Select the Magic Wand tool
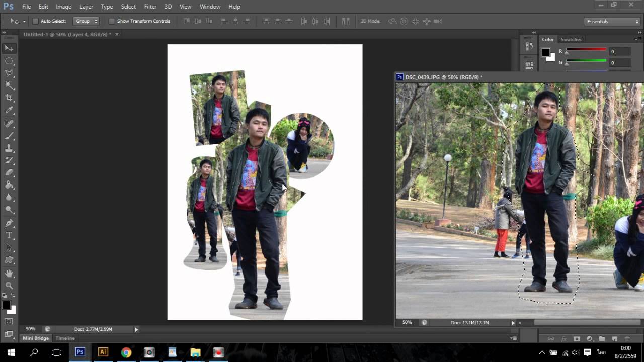This screenshot has height=362, width=644. click(9, 86)
